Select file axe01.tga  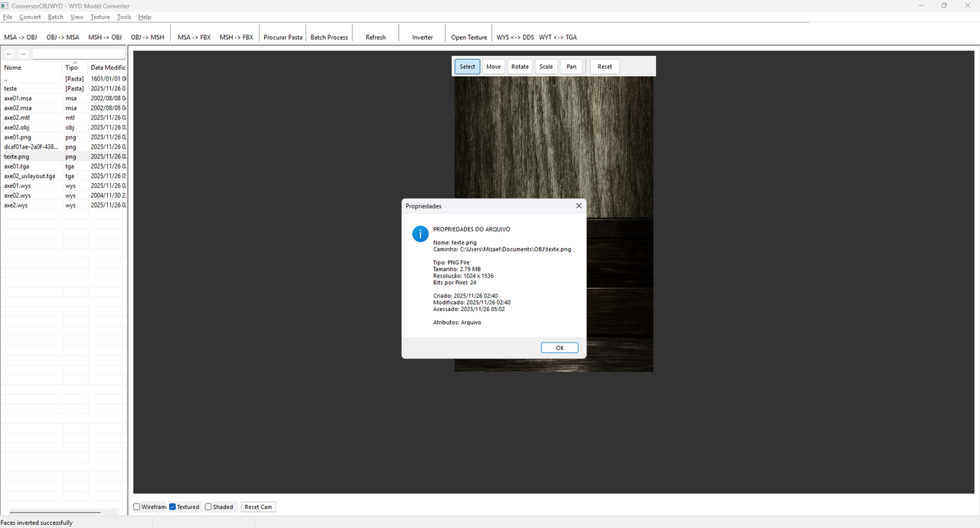point(64,166)
